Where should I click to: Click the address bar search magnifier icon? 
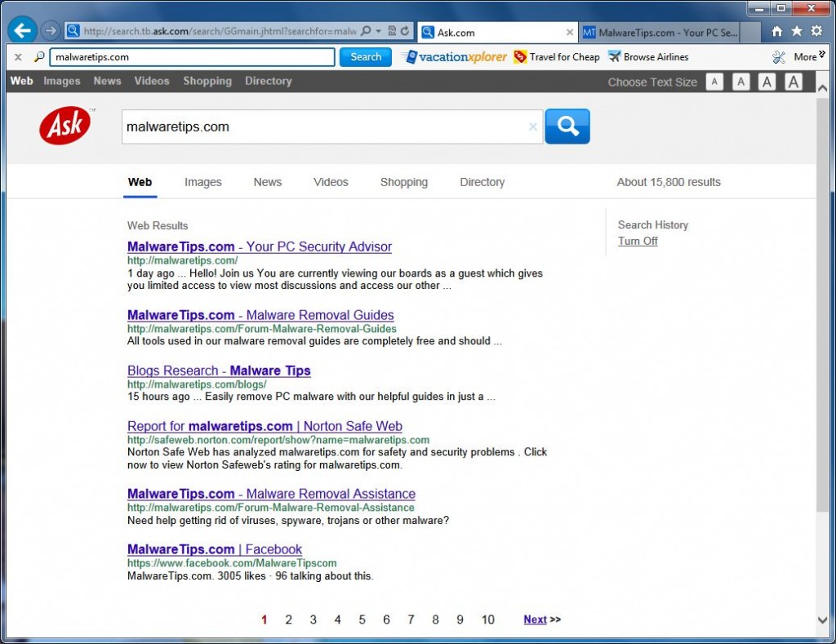[366, 31]
